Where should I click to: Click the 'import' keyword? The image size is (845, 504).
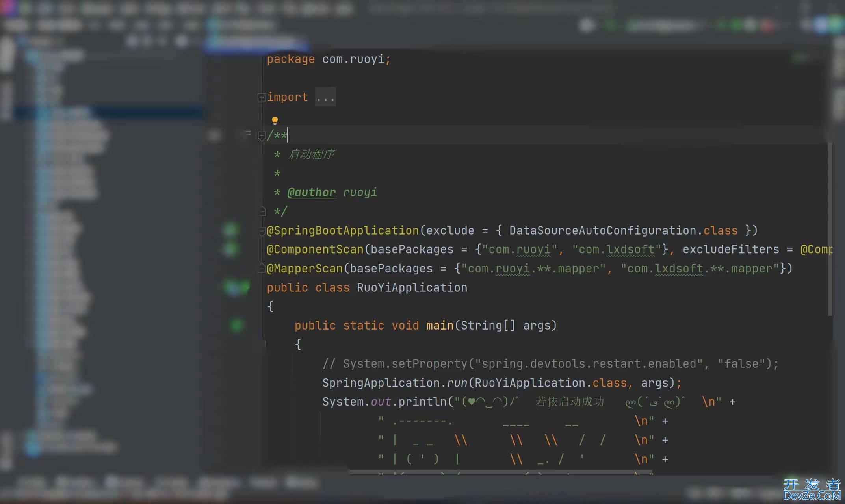coord(287,97)
